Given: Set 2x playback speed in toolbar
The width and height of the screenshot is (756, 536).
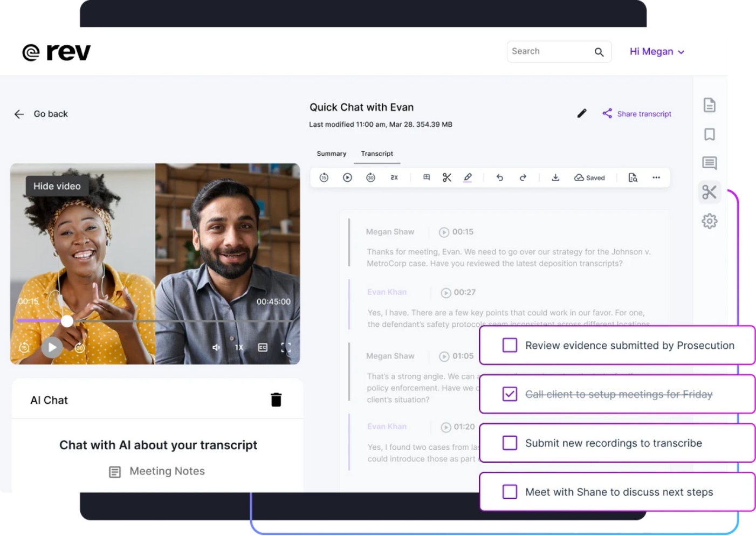Looking at the screenshot, I should (394, 177).
